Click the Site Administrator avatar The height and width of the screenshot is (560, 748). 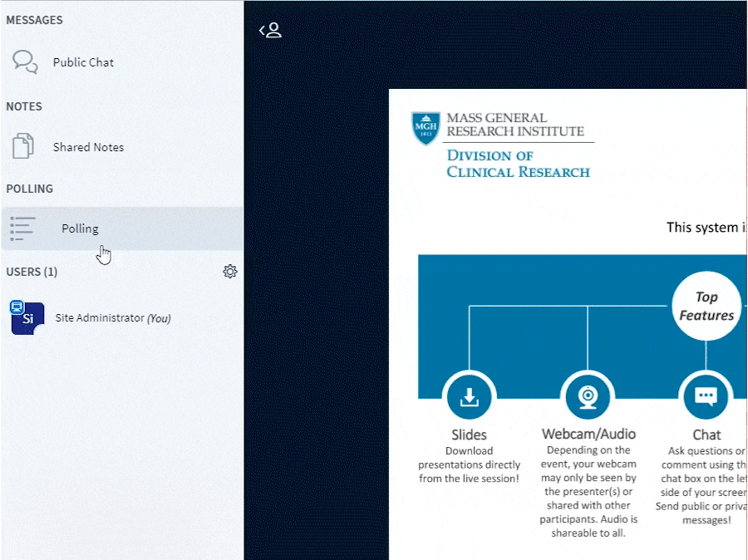click(x=27, y=318)
